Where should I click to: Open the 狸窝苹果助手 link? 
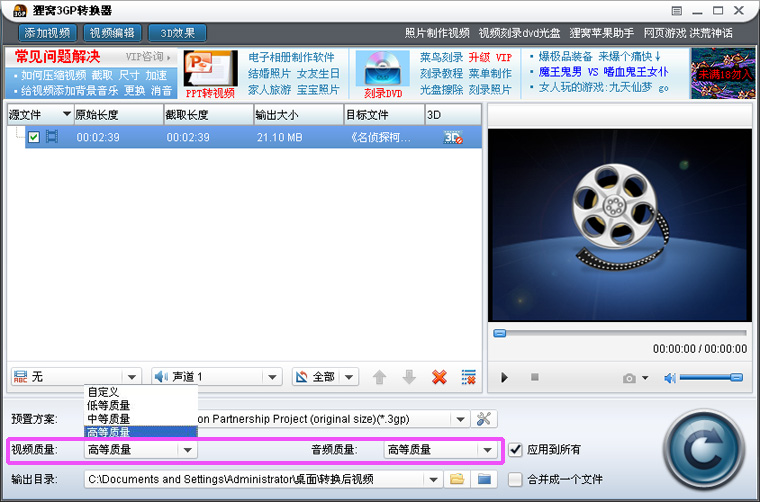coord(602,33)
